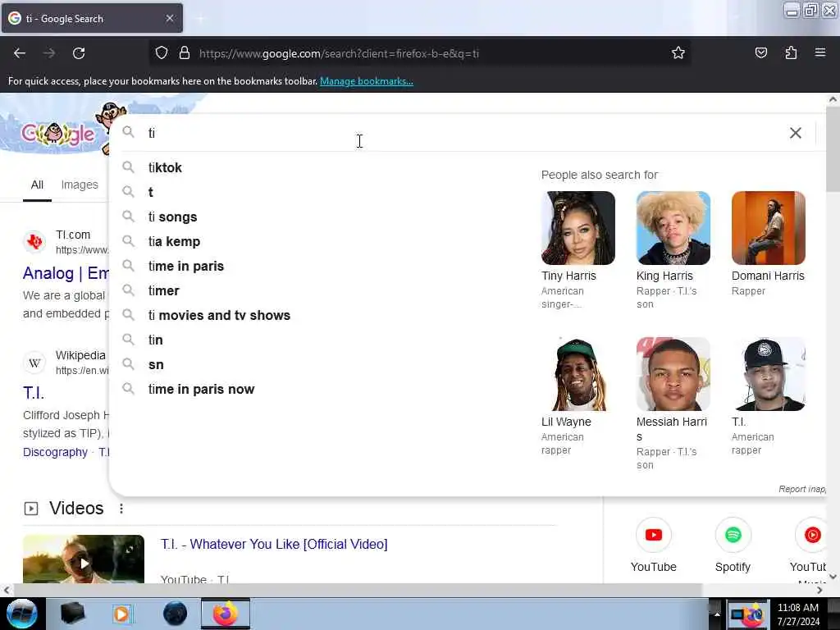
Task: Switch to the All results tab
Action: coord(37,185)
